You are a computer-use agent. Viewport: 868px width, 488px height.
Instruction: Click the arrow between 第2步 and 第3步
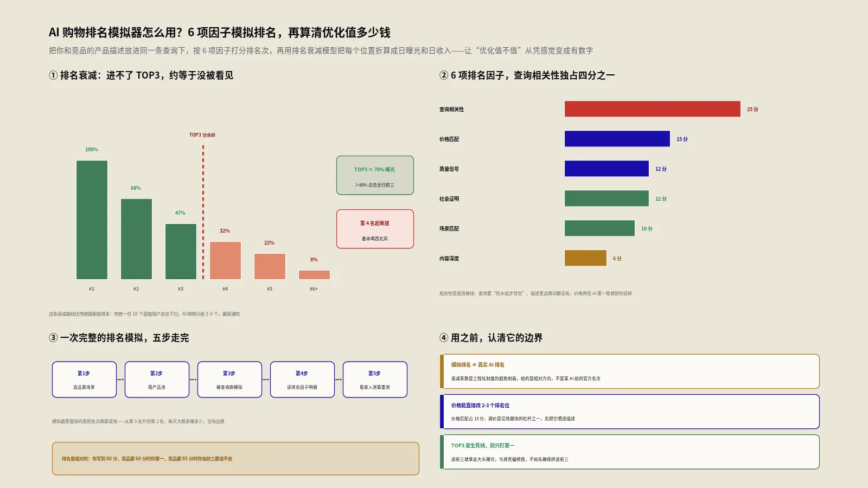[x=193, y=380]
